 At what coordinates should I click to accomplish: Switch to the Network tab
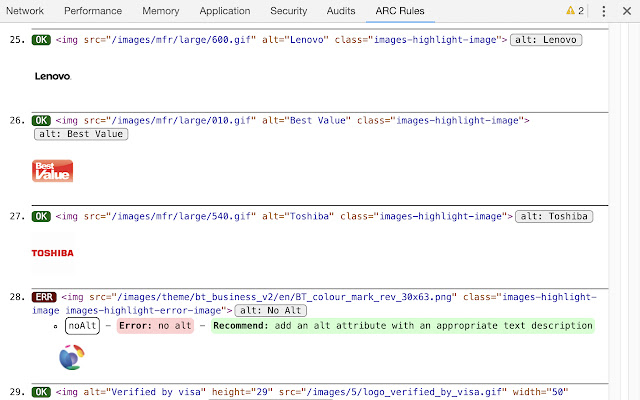point(25,11)
